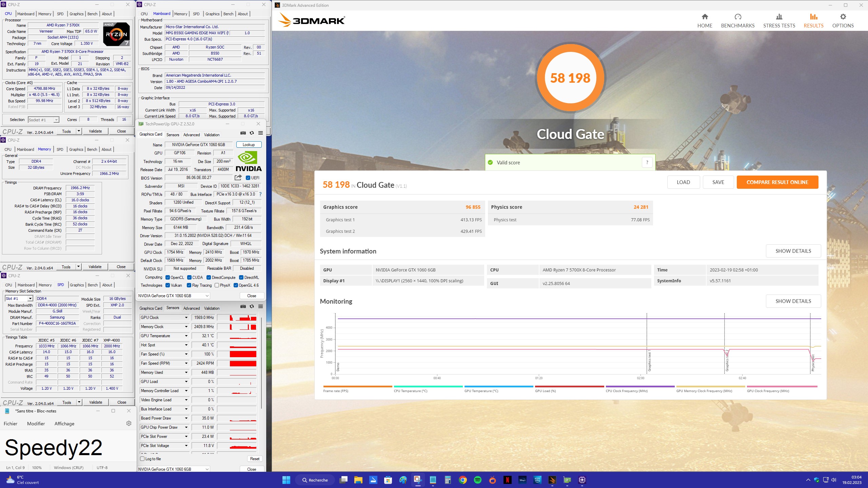Image resolution: width=868 pixels, height=488 pixels.
Task: Click the GPU Load (%) red legend bar
Action: click(569, 386)
